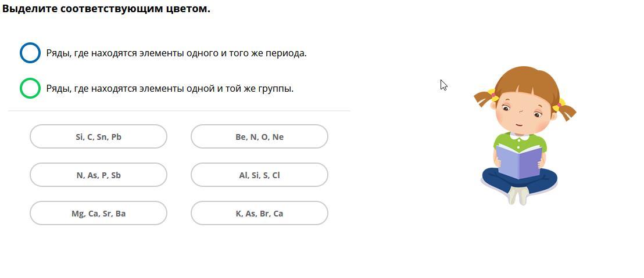The width and height of the screenshot is (644, 278).
Task: Click the girl's blue jeans knee
Action: [494, 179]
